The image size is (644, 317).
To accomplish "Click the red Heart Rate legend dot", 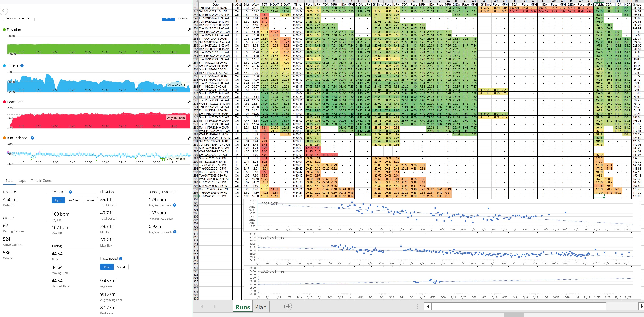I will tap(4, 102).
